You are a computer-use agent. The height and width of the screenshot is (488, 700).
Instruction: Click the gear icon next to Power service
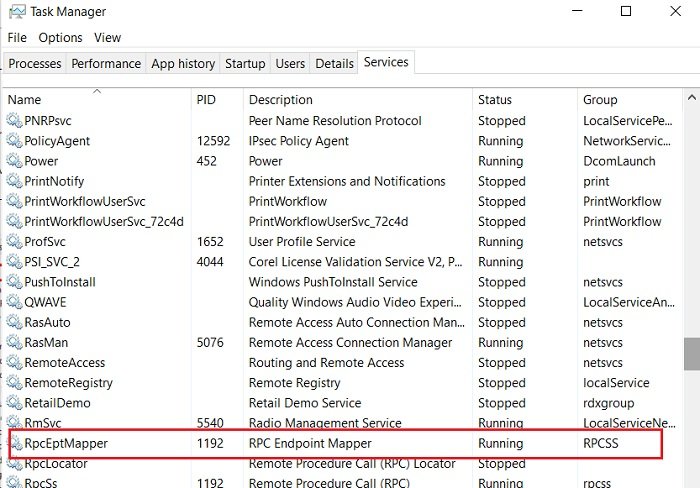tap(14, 161)
